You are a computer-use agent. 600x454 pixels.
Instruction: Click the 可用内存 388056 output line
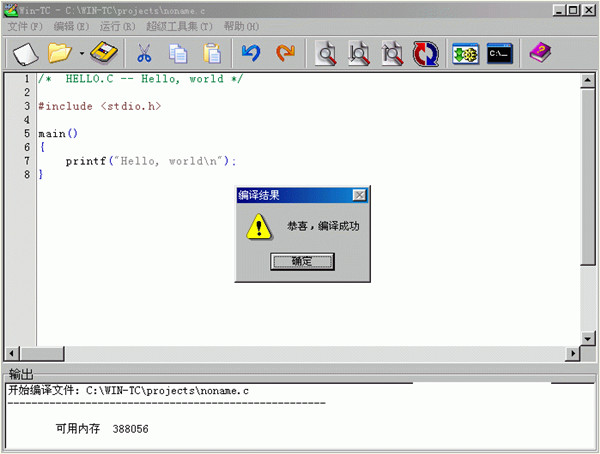102,429
